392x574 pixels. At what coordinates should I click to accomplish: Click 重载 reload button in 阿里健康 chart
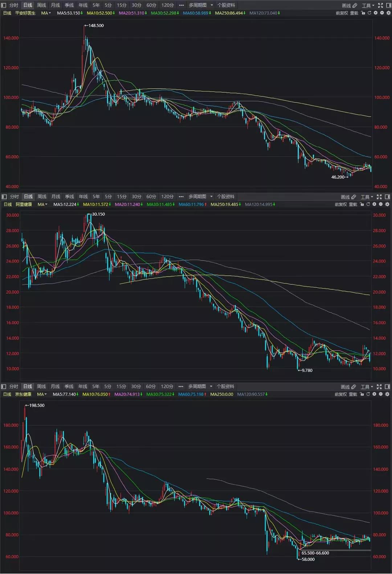pyautogui.click(x=353, y=204)
